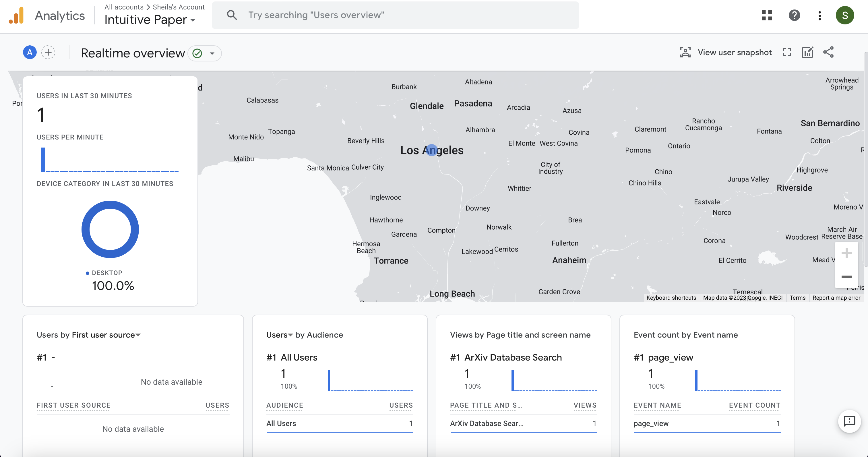The width and height of the screenshot is (868, 457).
Task: Click the Realtime overview title
Action: (x=133, y=53)
